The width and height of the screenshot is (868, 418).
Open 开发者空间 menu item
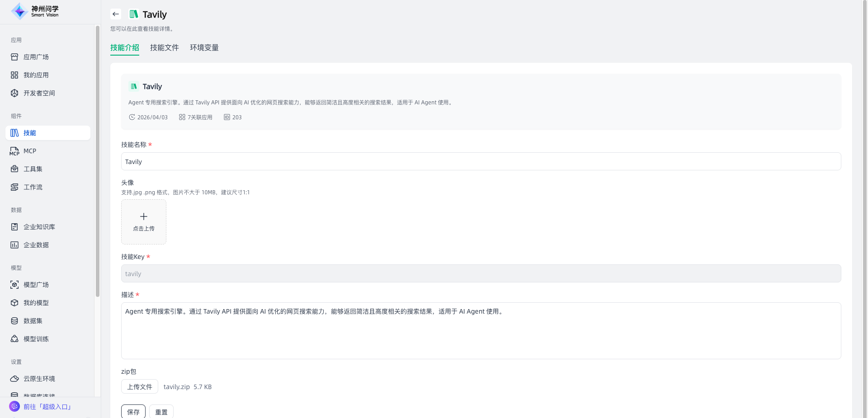(x=48, y=93)
